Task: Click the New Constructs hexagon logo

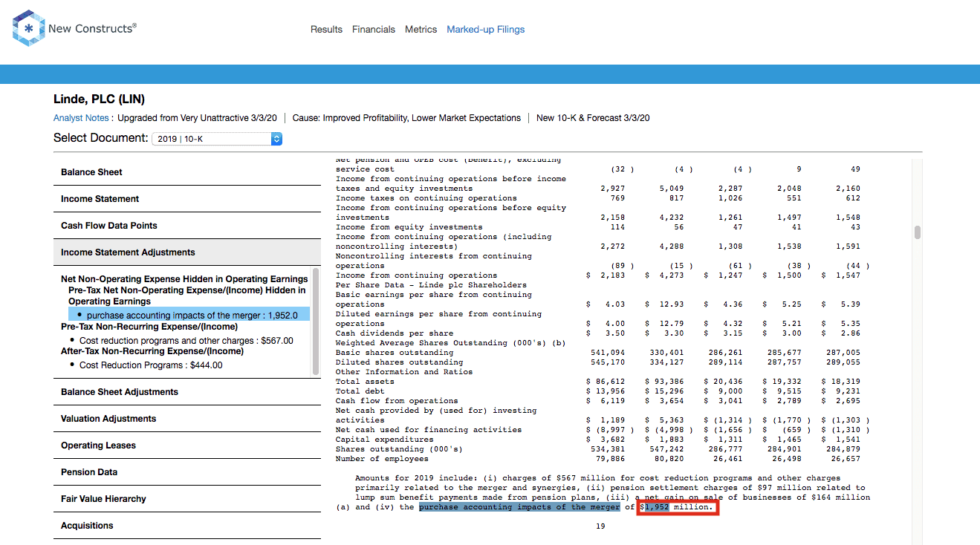Action: pyautogui.click(x=29, y=28)
